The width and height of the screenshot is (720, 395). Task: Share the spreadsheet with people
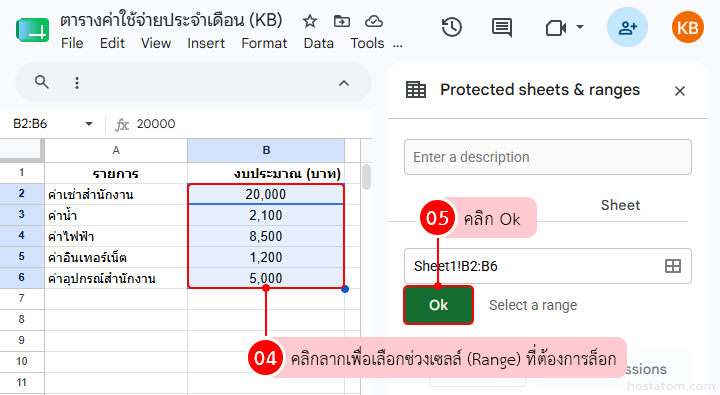click(627, 28)
